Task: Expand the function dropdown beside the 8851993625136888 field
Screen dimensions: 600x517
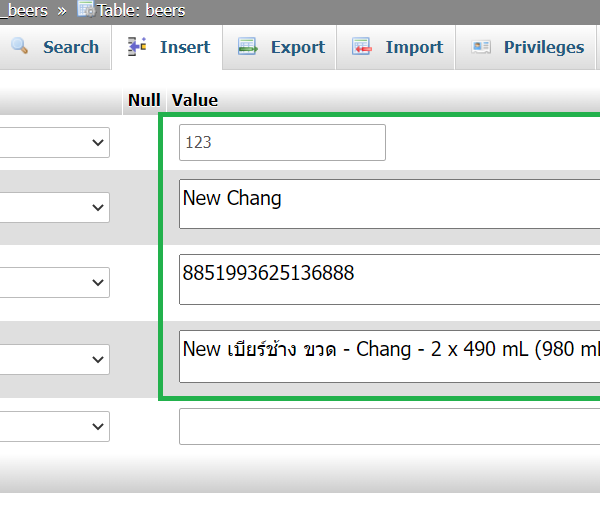Action: click(55, 283)
